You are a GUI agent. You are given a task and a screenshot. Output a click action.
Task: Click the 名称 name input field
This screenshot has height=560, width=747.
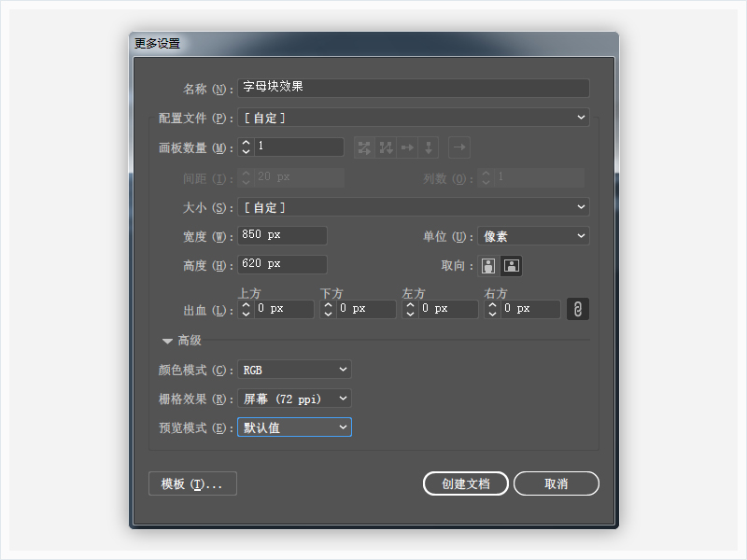(414, 88)
